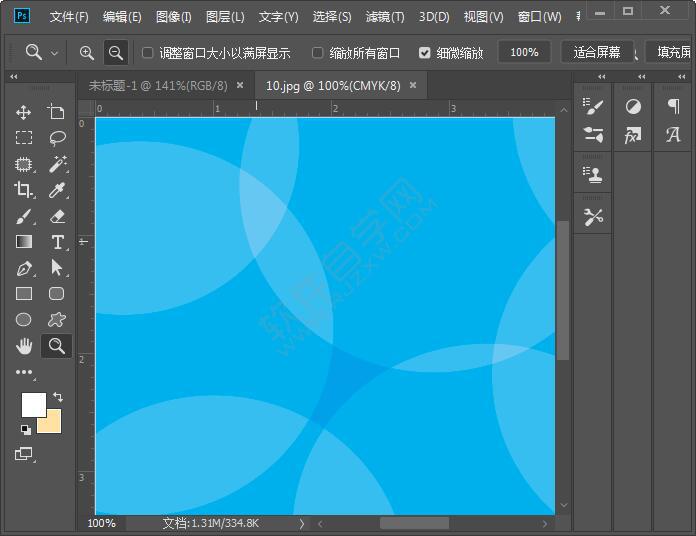
Task: Switch to 未标题-1 document tab
Action: pos(158,86)
